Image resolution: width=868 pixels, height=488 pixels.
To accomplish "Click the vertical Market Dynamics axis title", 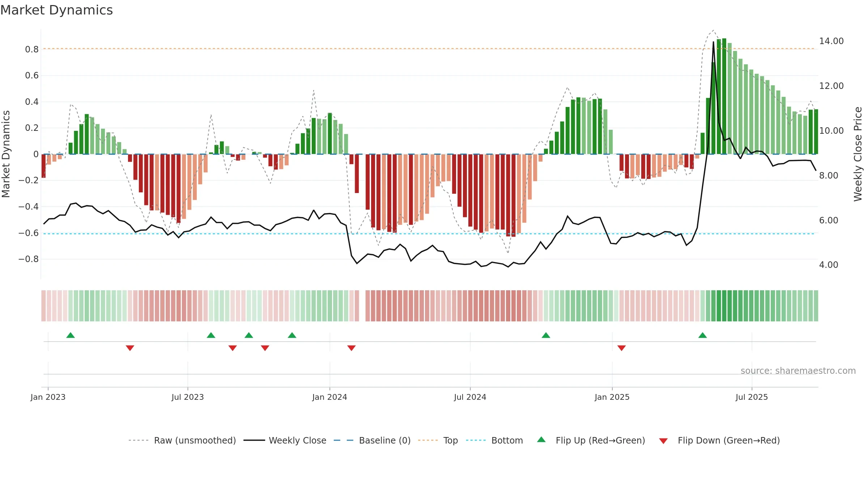I will click(x=6, y=154).
